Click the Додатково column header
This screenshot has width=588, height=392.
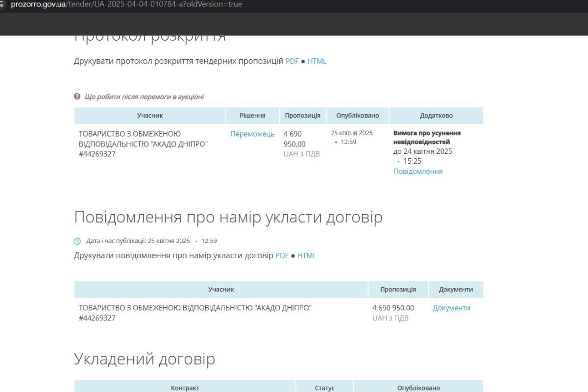[436, 115]
